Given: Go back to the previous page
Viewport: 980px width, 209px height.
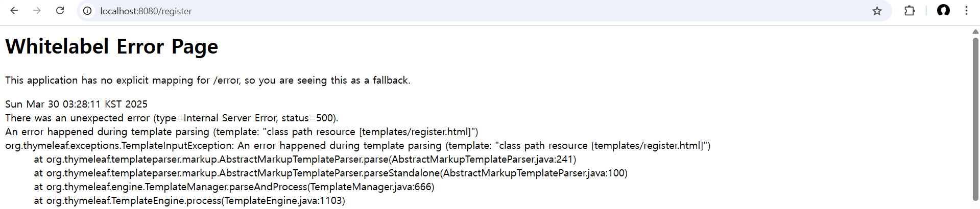Looking at the screenshot, I should point(14,11).
